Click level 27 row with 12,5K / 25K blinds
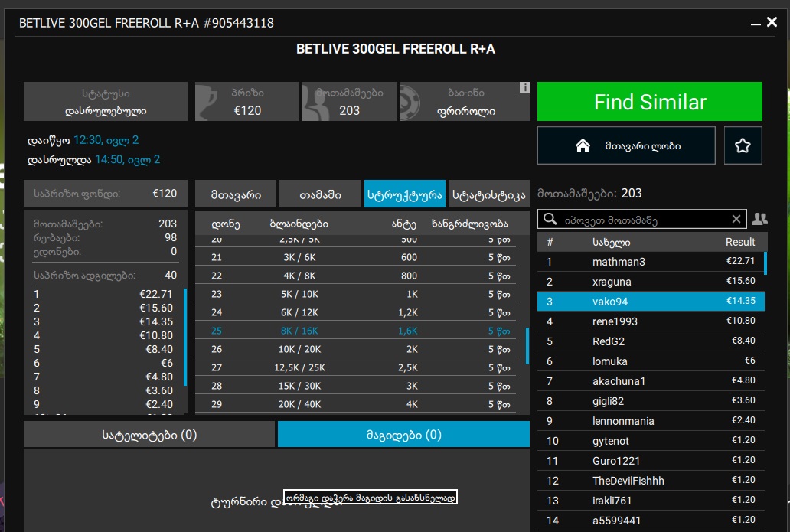790x532 pixels. point(356,367)
